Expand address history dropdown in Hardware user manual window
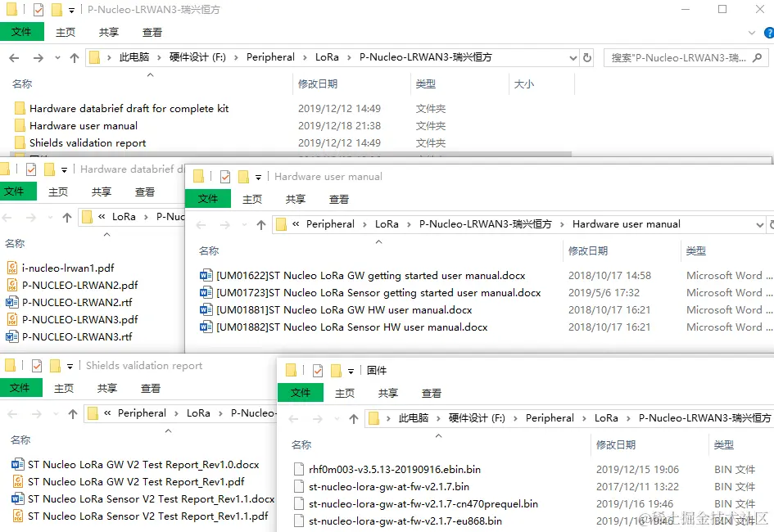The image size is (774, 532). [x=760, y=225]
